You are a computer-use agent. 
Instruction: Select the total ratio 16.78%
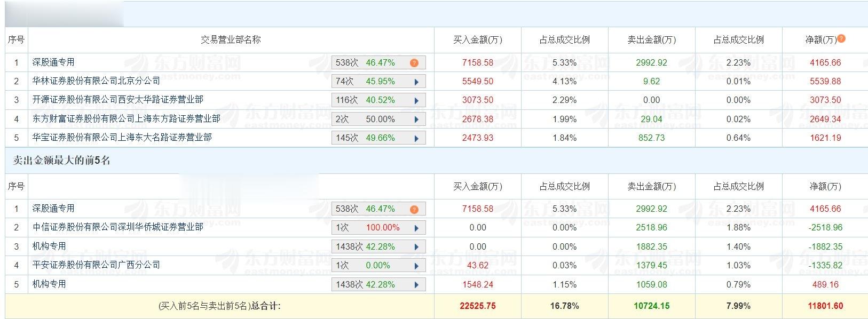(565, 306)
